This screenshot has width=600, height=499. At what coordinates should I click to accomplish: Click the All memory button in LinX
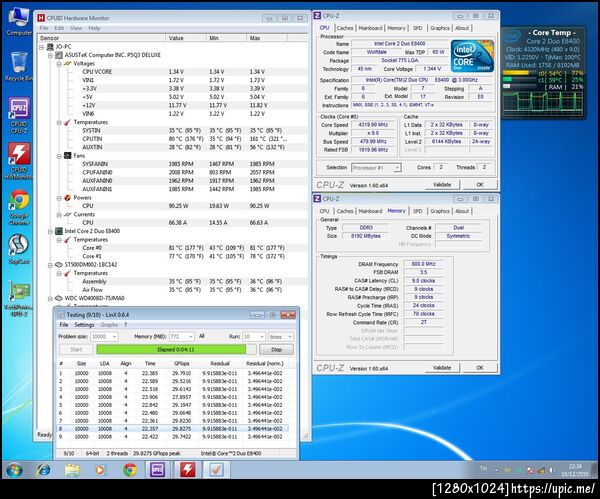click(x=202, y=336)
